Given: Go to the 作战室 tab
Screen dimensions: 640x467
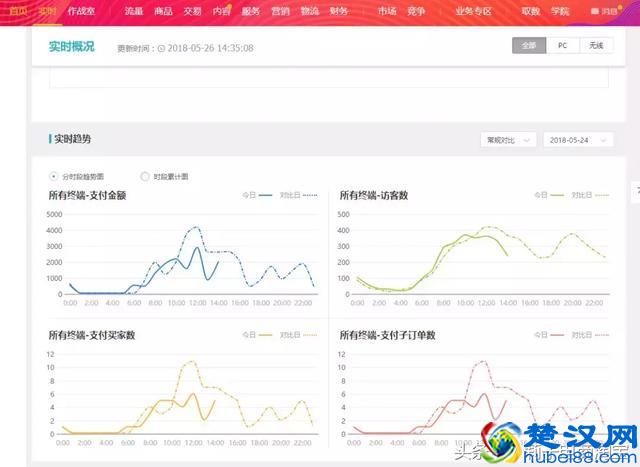Looking at the screenshot, I should (82, 11).
